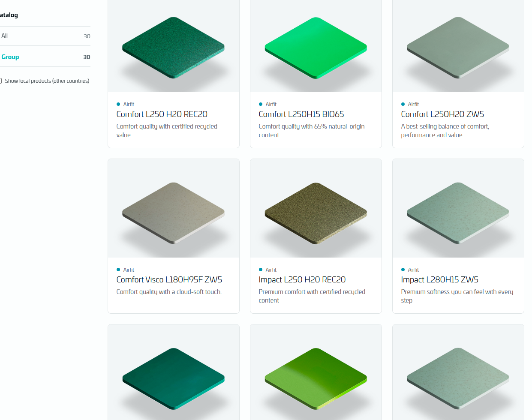Screen dimensions: 532x420
Task: Enable Show local products checkbox
Action: click(x=1, y=81)
